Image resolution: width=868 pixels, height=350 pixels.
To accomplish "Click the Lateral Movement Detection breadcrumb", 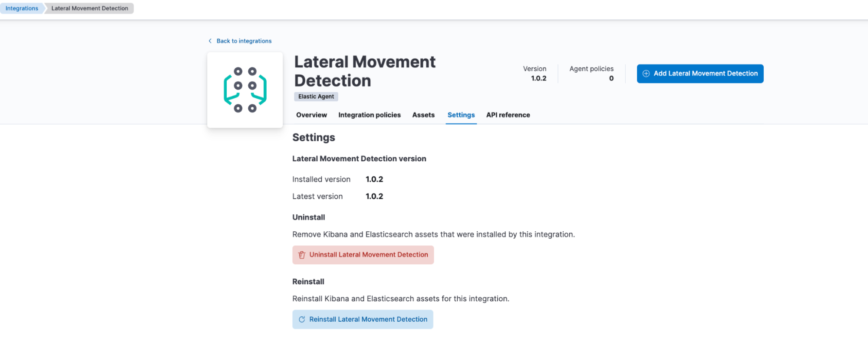I will (89, 8).
